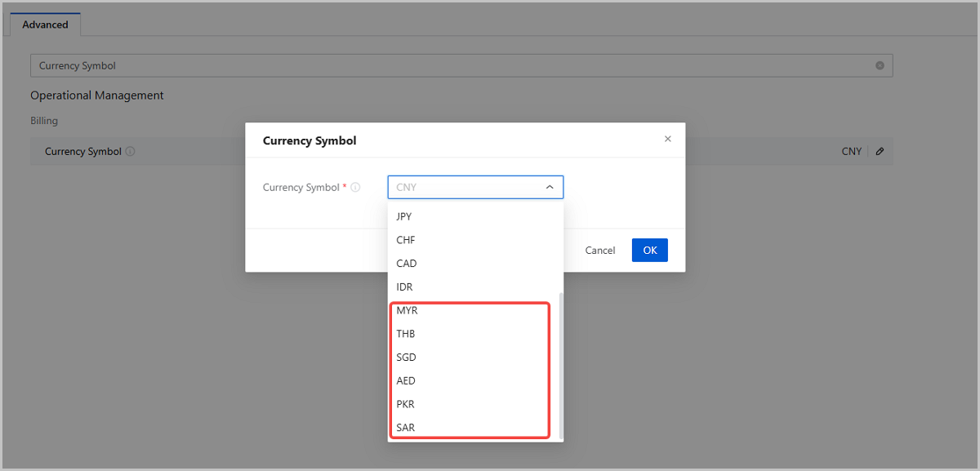Pick the AED currency option

[x=406, y=381]
